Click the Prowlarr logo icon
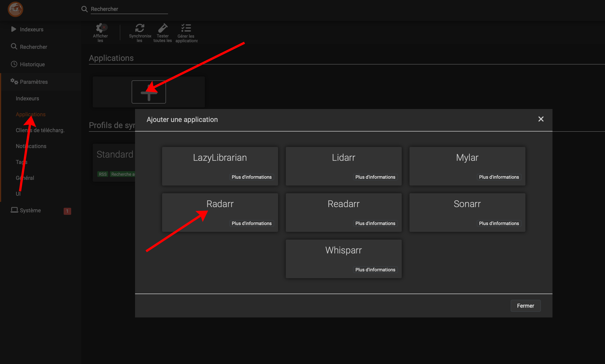The width and height of the screenshot is (605, 364). (15, 9)
